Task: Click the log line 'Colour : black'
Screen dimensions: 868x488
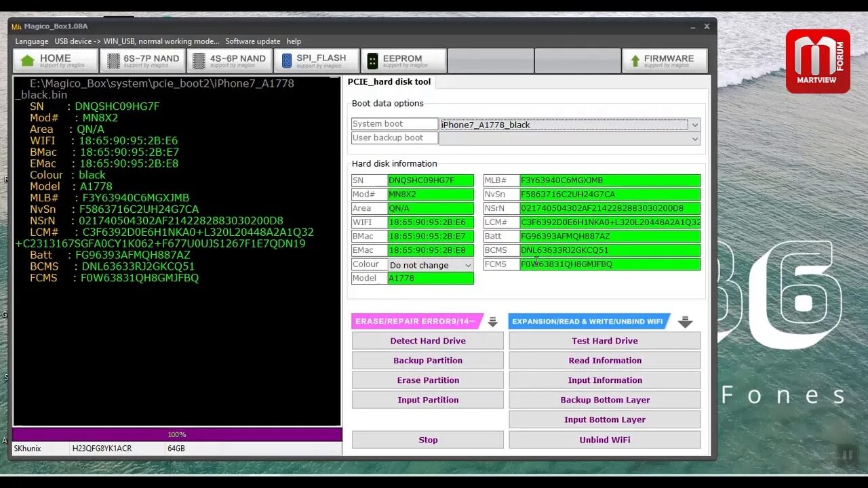Action: click(x=67, y=175)
